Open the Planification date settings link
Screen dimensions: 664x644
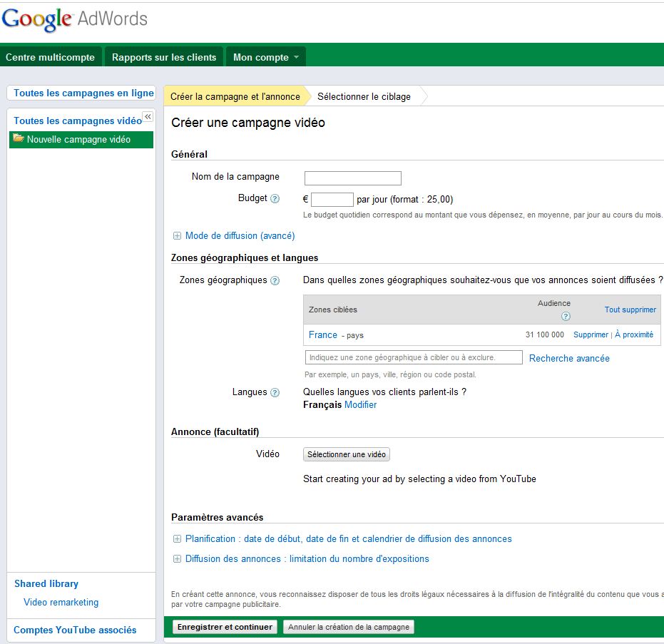349,538
